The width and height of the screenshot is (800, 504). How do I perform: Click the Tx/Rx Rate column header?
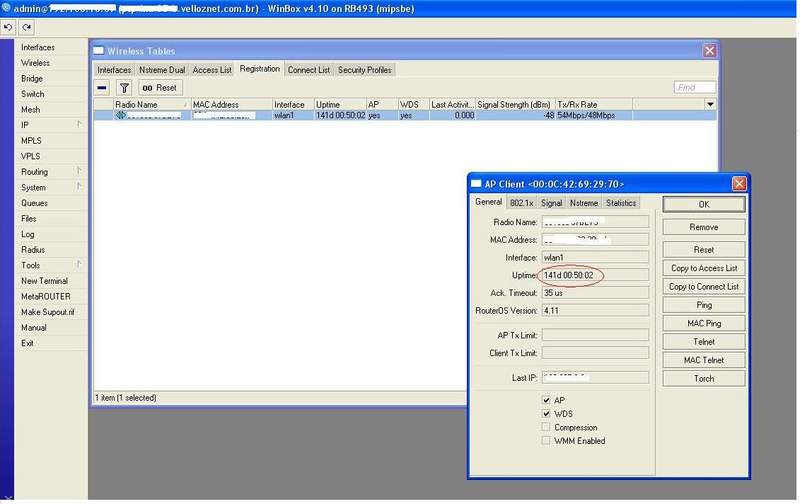click(594, 105)
